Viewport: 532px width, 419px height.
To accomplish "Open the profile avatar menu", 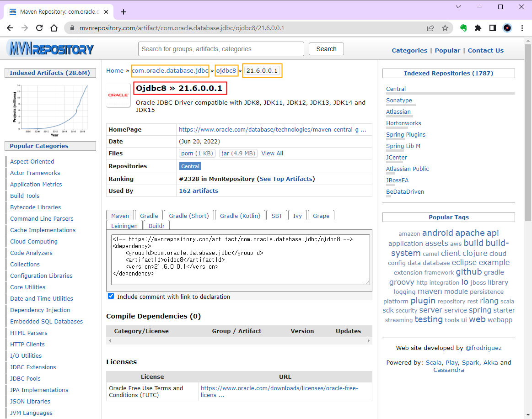I will (x=507, y=28).
